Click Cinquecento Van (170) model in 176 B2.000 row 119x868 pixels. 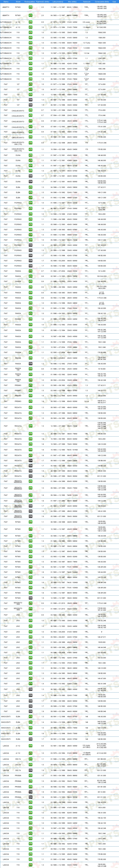click(x=18, y=149)
